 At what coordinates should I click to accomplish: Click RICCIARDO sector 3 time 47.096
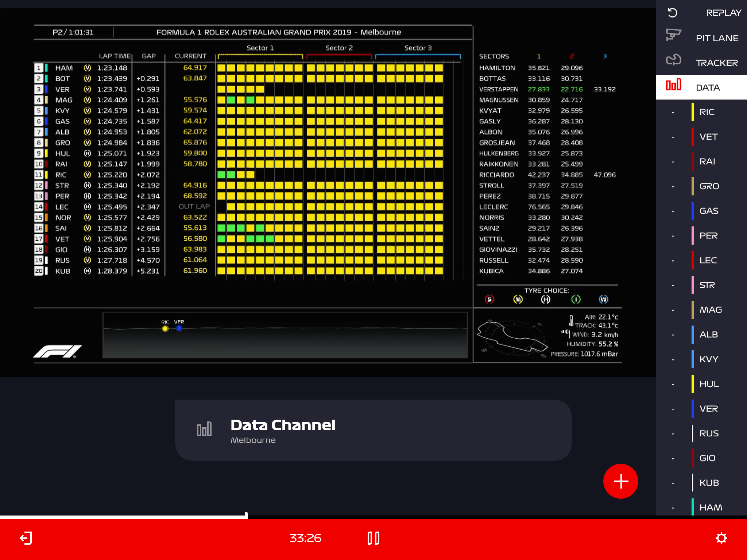coord(605,175)
